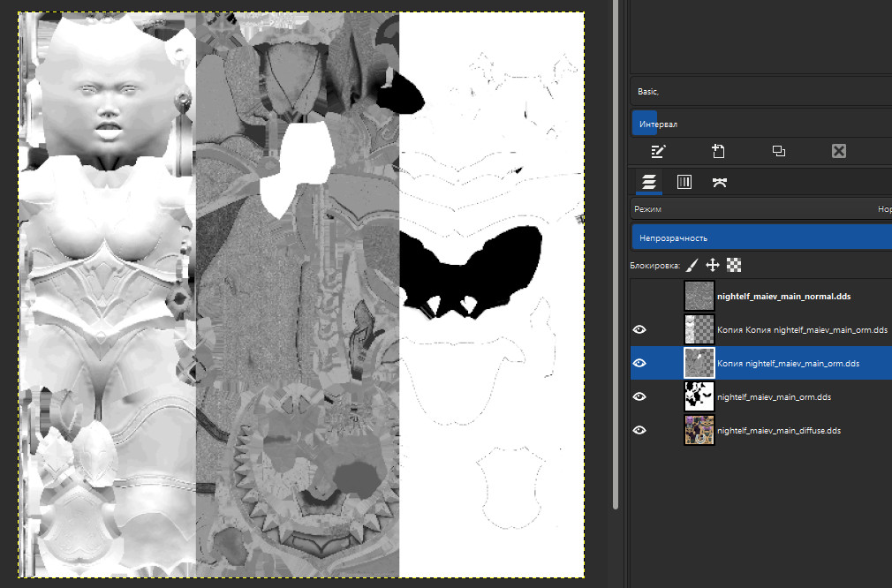Click the black-and-white nightelf_maiev_main_orm.dds thumbnail
Image resolution: width=892 pixels, height=588 pixels.
pos(699,396)
